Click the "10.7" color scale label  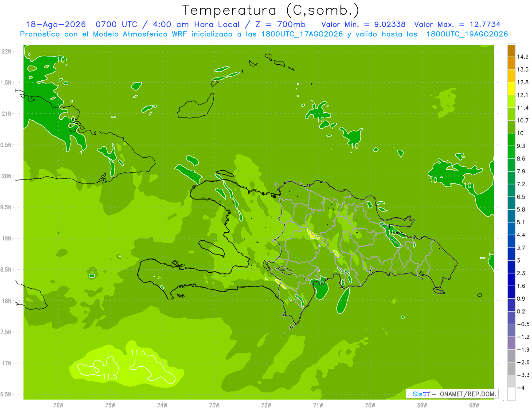[523, 120]
